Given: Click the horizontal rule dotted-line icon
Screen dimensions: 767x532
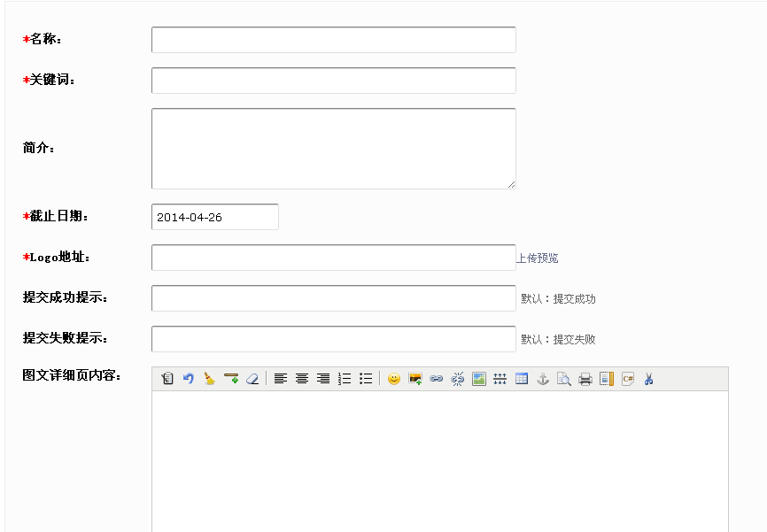Looking at the screenshot, I should 500,379.
